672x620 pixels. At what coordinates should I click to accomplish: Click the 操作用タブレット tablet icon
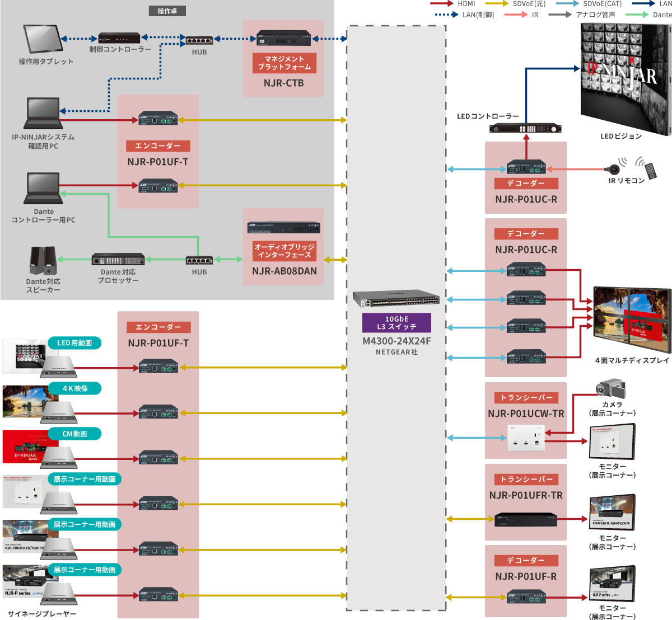(44, 39)
